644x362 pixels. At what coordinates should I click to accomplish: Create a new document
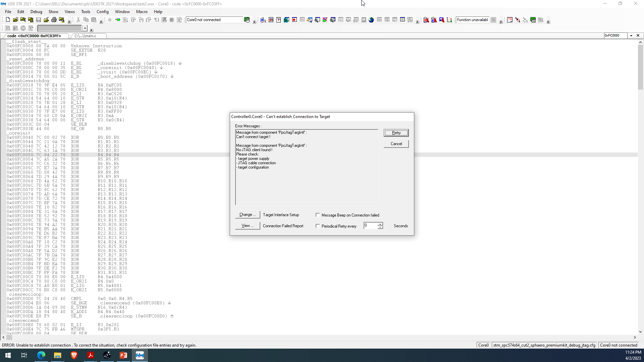[x=7, y=19]
